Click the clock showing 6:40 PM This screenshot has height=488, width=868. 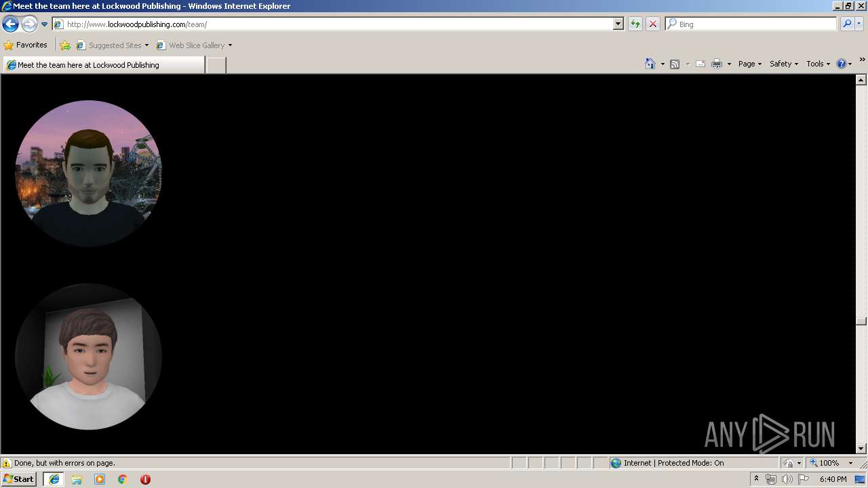tap(833, 479)
